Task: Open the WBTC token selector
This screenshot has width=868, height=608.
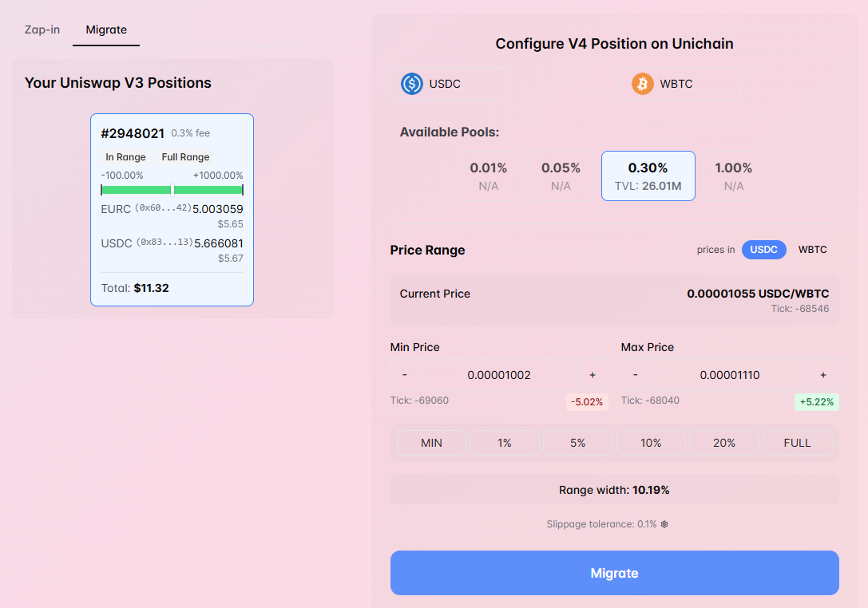Action: [681, 84]
